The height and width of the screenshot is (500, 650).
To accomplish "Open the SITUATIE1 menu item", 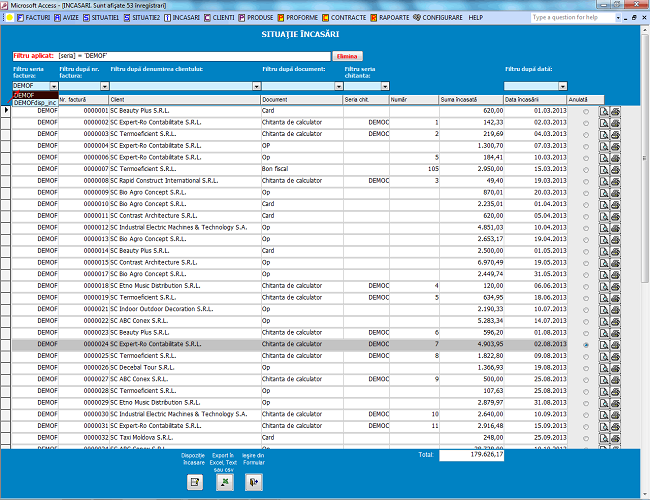I will click(x=101, y=18).
